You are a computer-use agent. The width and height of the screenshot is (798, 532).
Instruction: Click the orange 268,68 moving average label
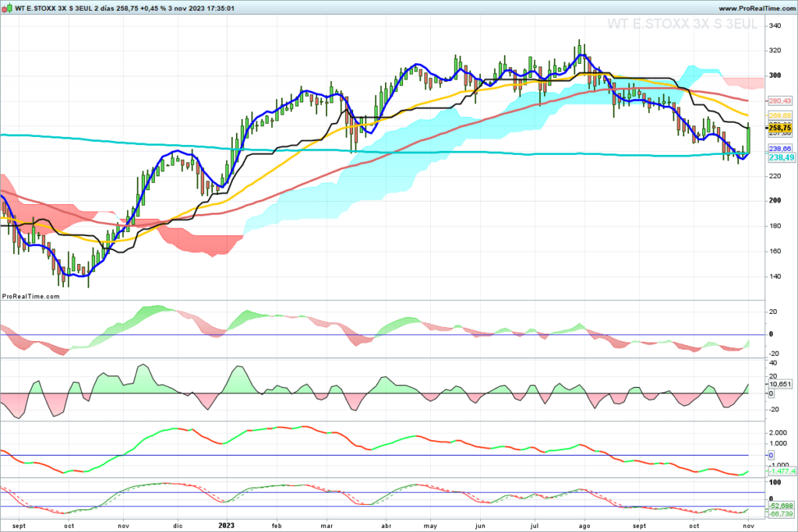tap(780, 116)
